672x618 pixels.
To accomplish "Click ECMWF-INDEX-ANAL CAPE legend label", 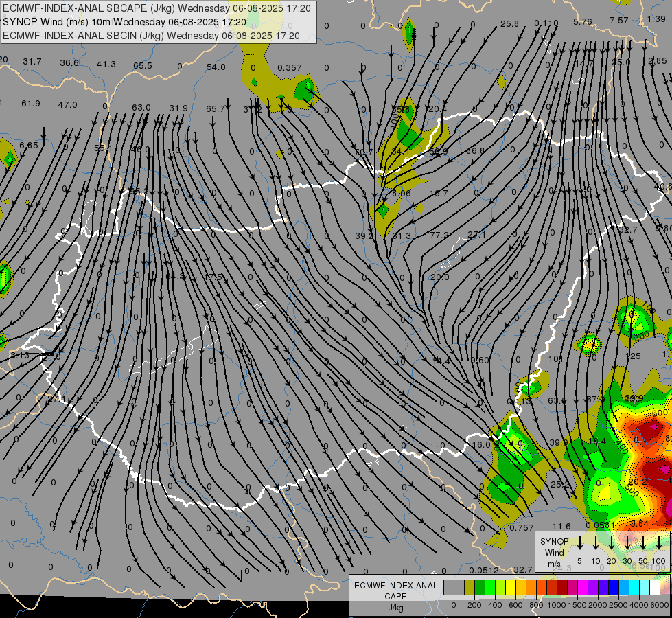I will click(395, 591).
